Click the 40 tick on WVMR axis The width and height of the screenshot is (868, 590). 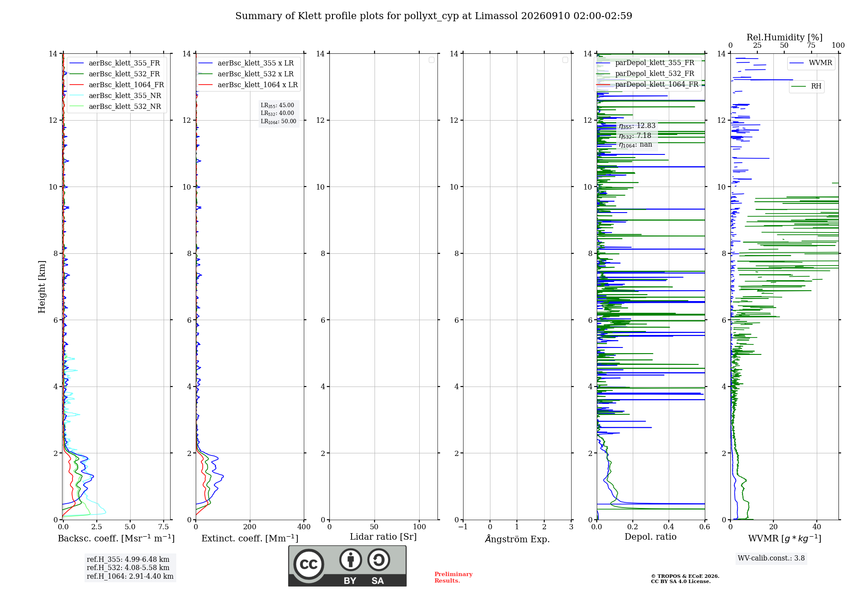pyautogui.click(x=817, y=527)
